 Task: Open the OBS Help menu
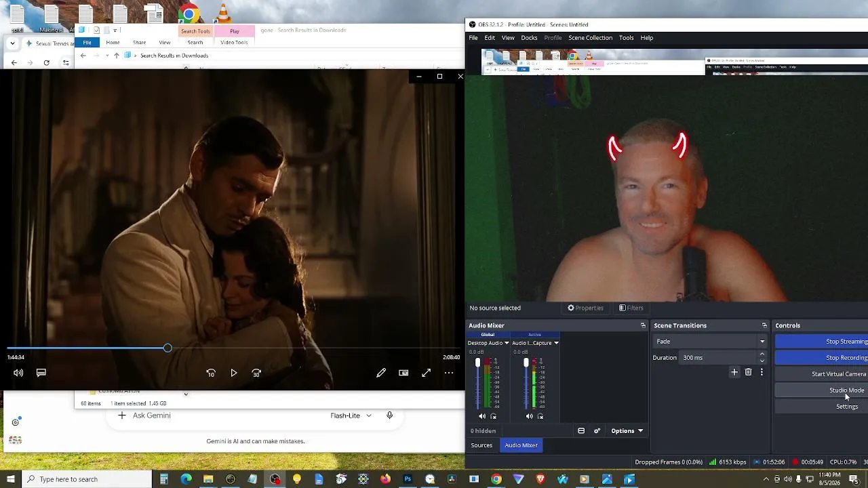tap(647, 38)
